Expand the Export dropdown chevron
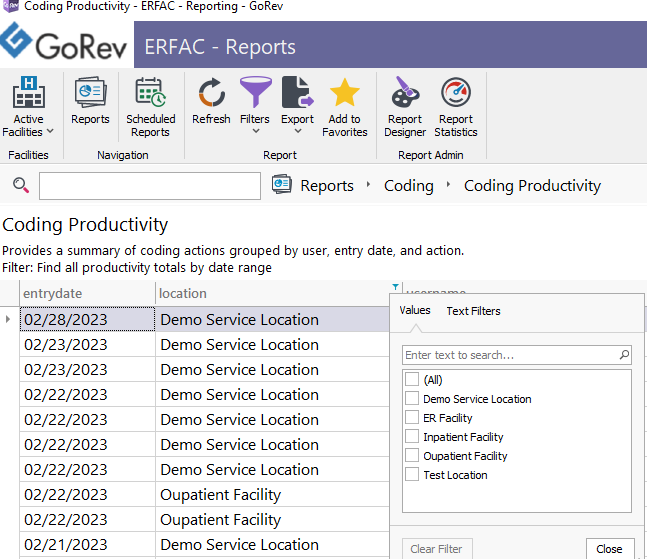Screen dimensions: 647x559 tap(298, 131)
